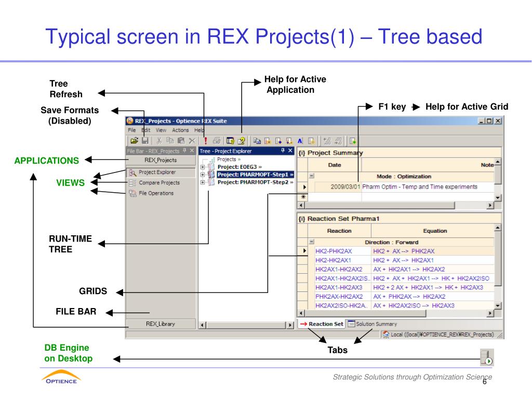Screen dimensions: 532x399
Task: Click Reaction Set grid vertical scrollbar up arrow
Action: (498, 228)
